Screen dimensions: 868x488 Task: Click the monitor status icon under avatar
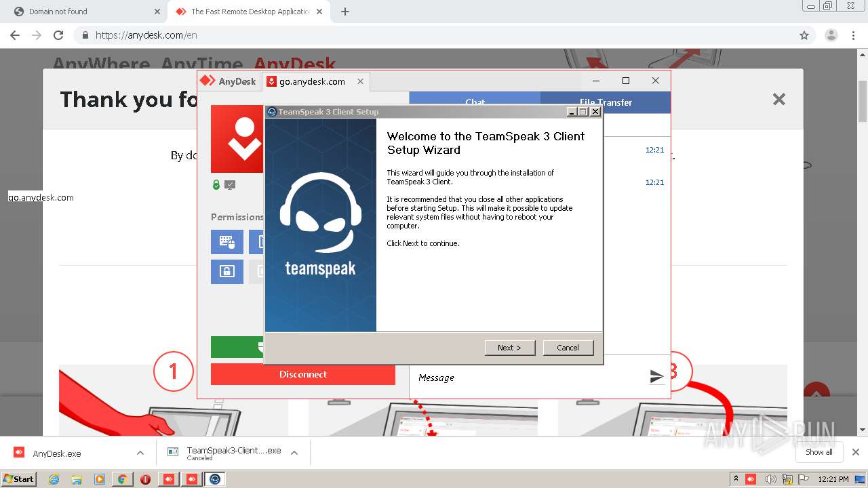click(230, 184)
